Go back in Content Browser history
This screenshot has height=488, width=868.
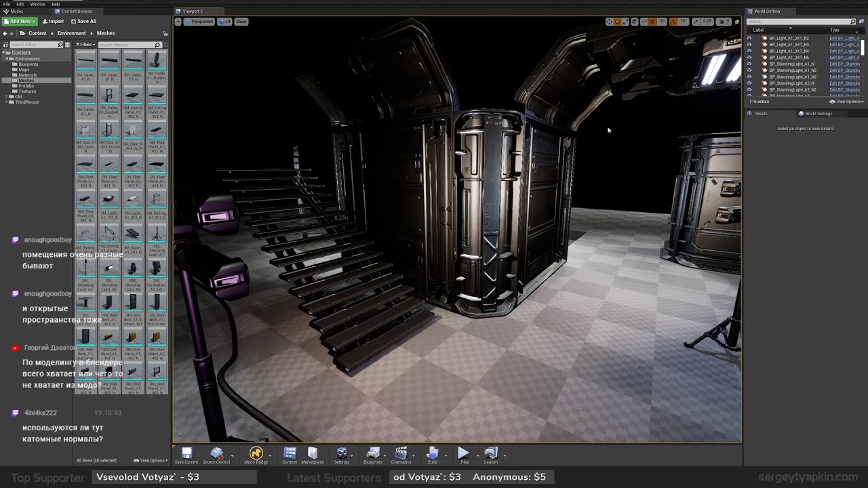(5, 33)
